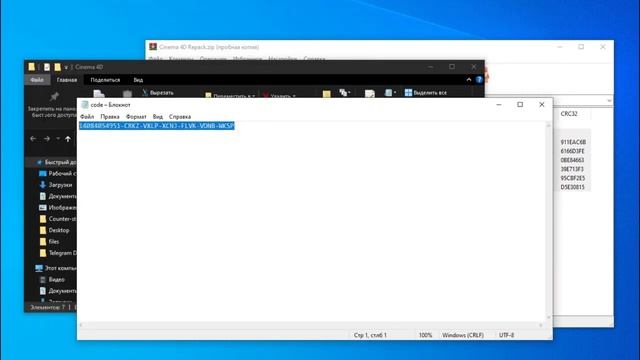Image resolution: width=640 pixels, height=360 pixels.
Task: Open the Справка menu in Notepad
Action: (180, 117)
